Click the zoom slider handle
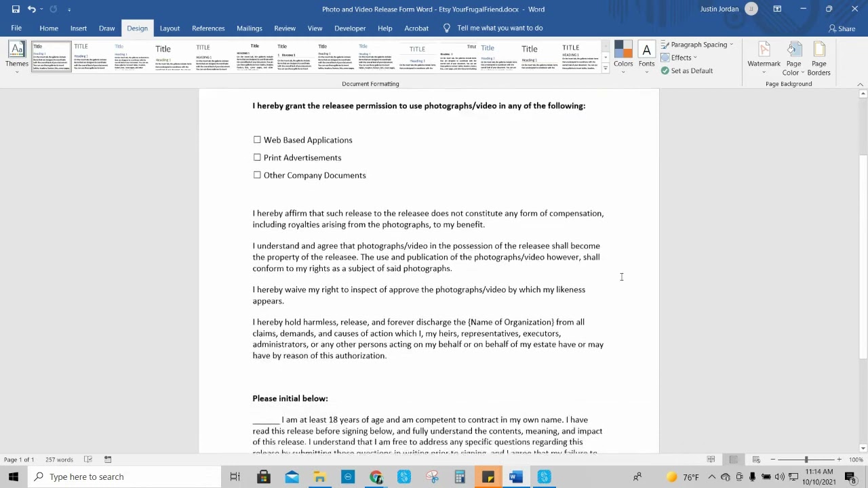868x488 pixels. point(806,460)
